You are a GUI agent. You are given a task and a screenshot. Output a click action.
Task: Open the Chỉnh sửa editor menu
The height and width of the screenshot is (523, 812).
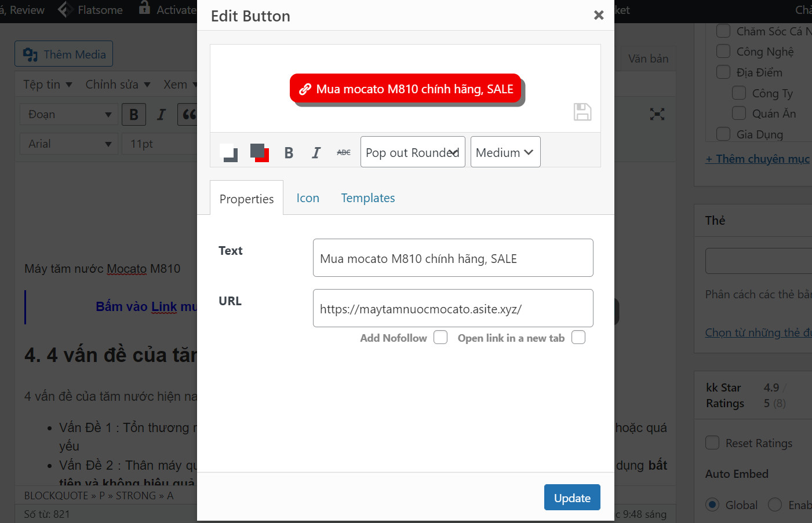118,85
